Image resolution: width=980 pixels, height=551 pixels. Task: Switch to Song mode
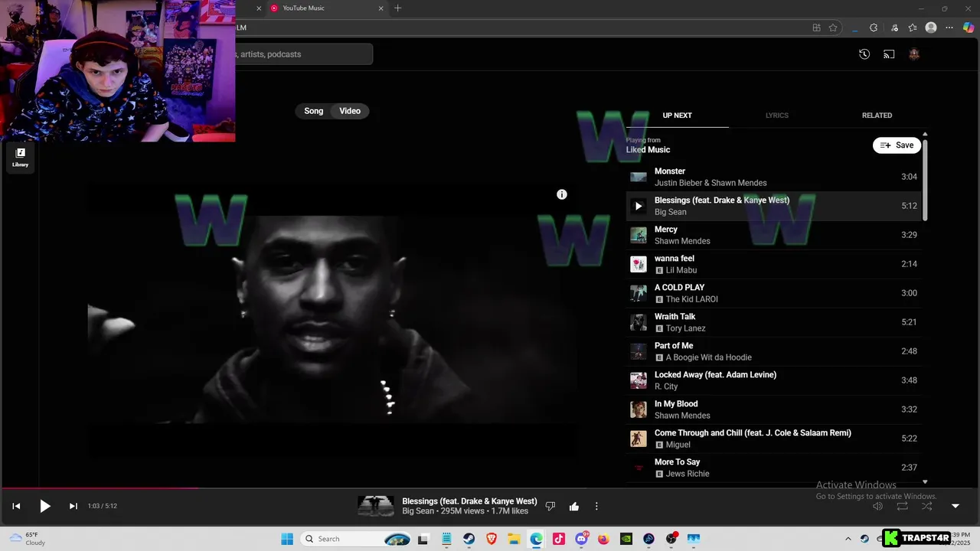click(x=314, y=111)
